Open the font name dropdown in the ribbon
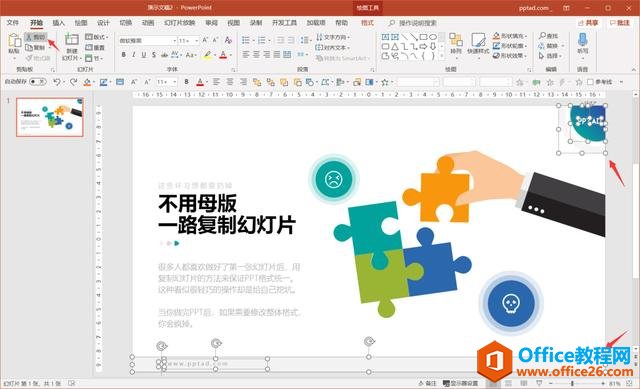Image resolution: width=640 pixels, height=389 pixels. pyautogui.click(x=147, y=40)
